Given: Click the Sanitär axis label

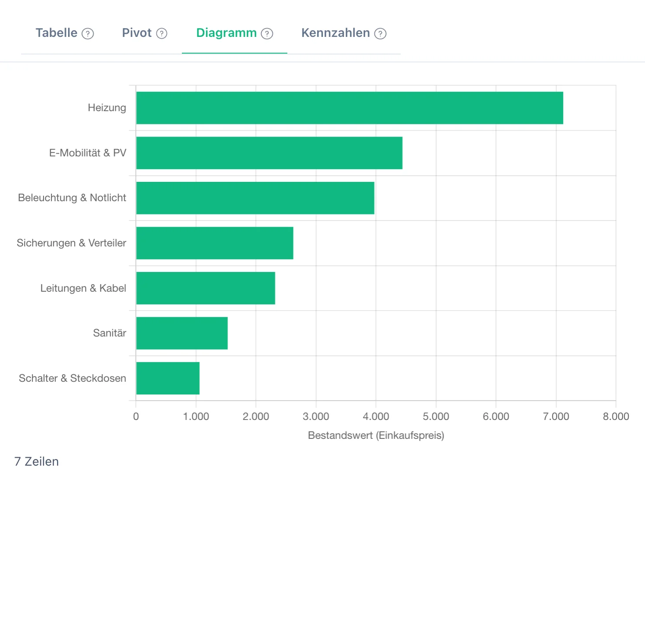Looking at the screenshot, I should point(110,333).
